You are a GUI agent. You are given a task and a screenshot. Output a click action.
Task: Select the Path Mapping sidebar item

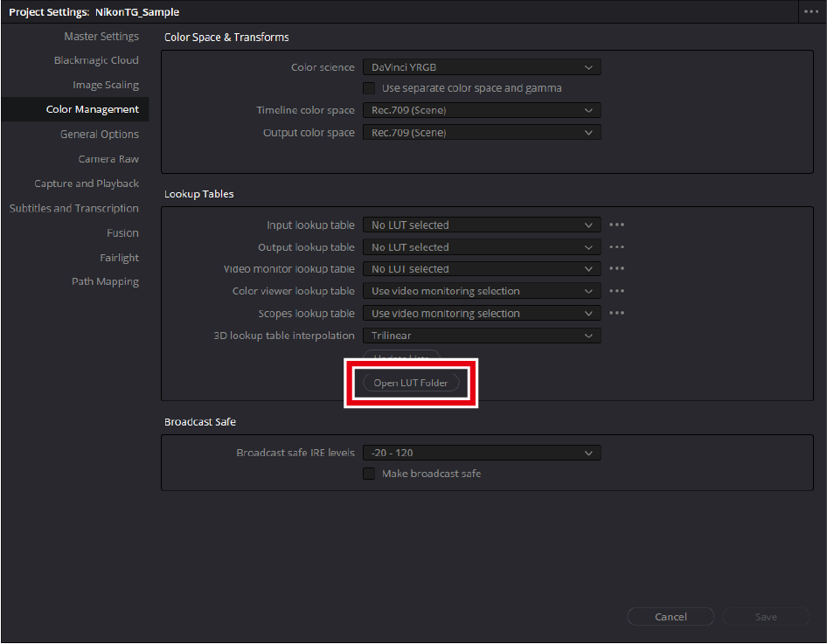point(105,281)
